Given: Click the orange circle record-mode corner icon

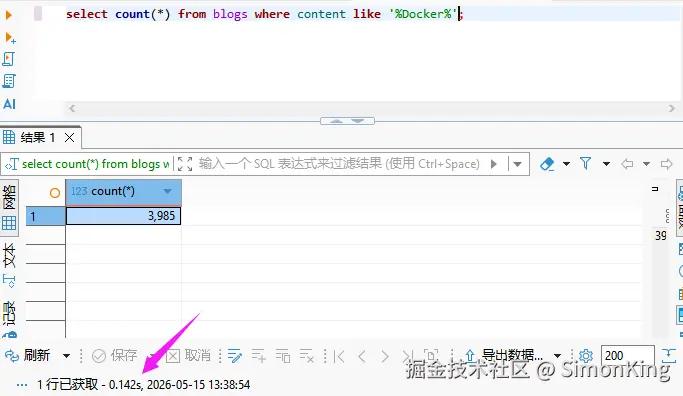Looking at the screenshot, I should 55,193.
